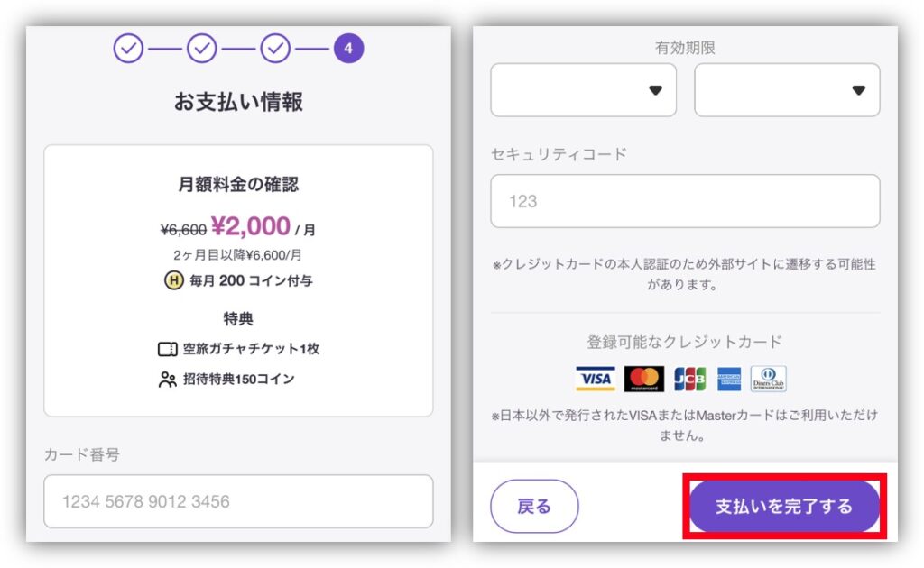Click the Mastercard logo

click(x=644, y=379)
